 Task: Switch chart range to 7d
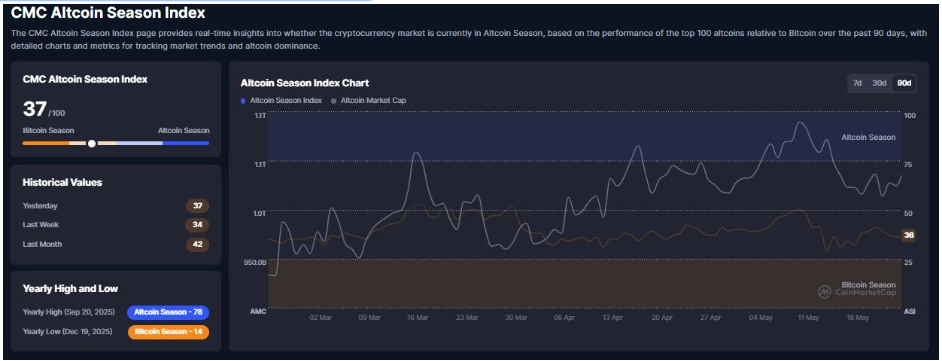coord(857,83)
